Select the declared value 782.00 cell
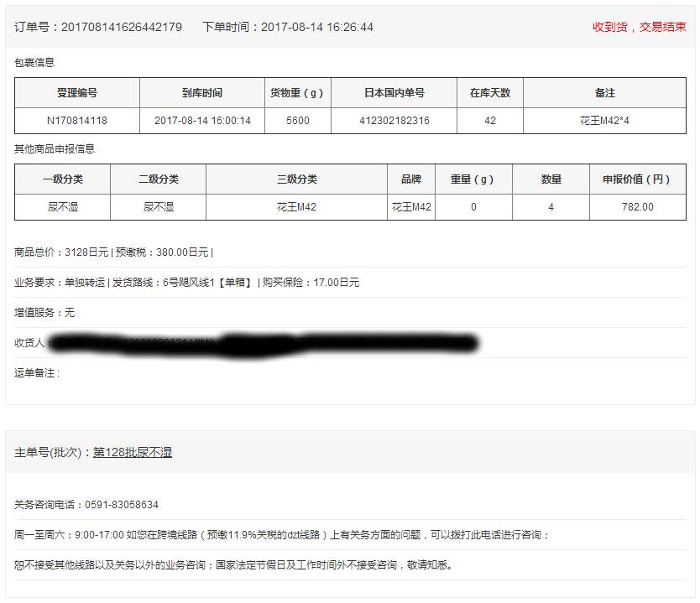 pyautogui.click(x=637, y=207)
